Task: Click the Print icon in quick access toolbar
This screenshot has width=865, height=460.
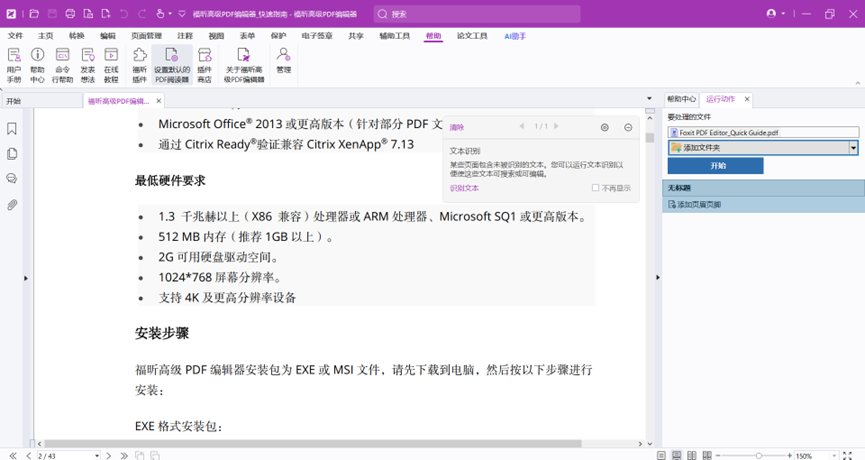Action: pyautogui.click(x=70, y=14)
